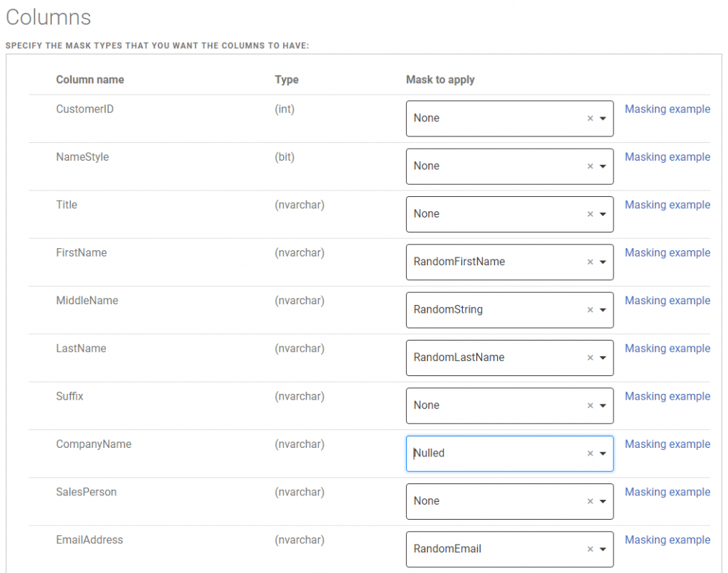The width and height of the screenshot is (728, 573).
Task: Click inside the Title mask combo box
Action: tap(498, 214)
